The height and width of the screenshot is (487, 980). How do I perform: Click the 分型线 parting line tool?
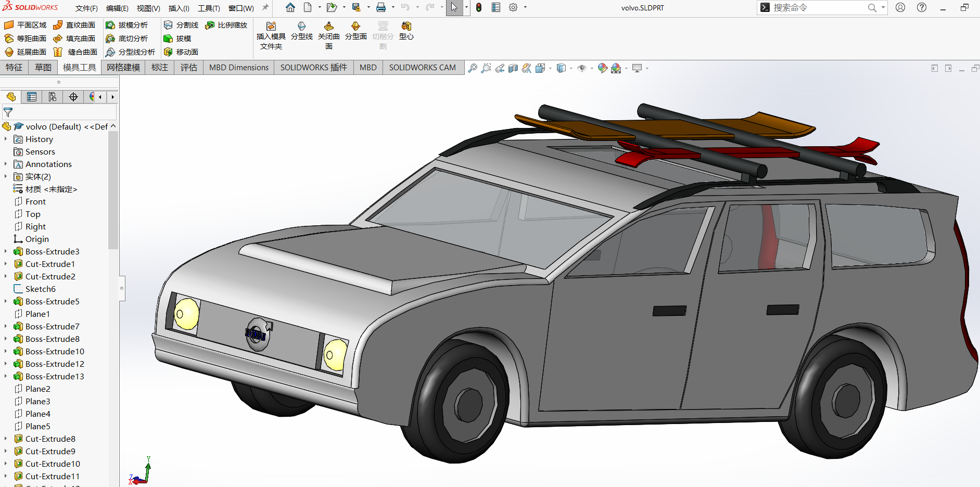coord(301,31)
